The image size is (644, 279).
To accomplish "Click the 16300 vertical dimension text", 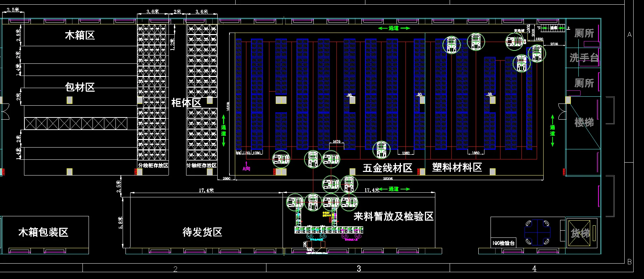I will (x=228, y=106).
